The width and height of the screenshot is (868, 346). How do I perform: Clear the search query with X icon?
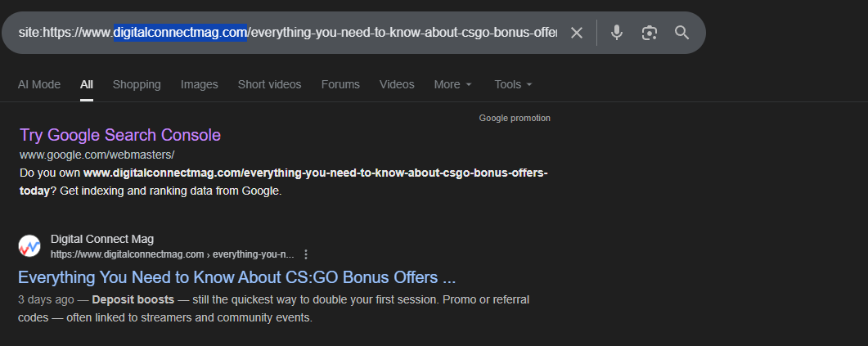[577, 33]
